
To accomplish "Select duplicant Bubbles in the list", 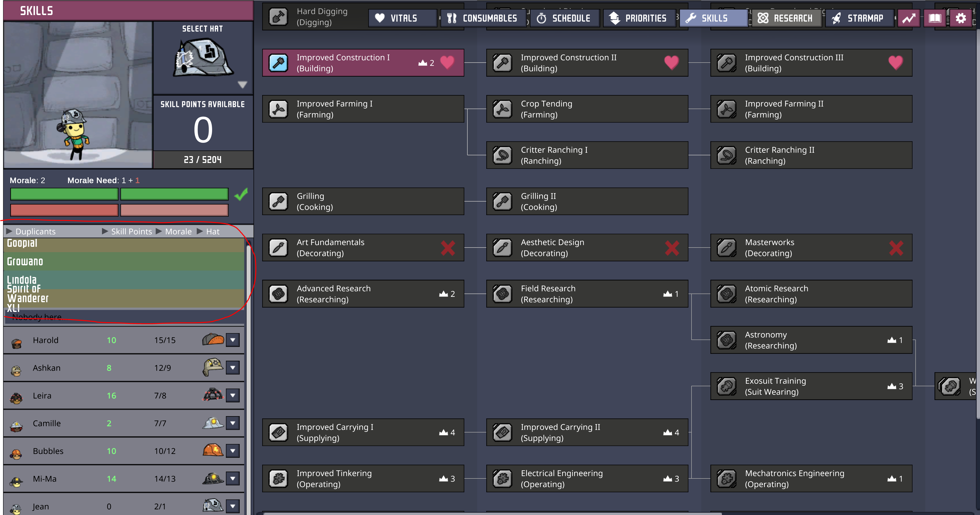I will coord(48,451).
